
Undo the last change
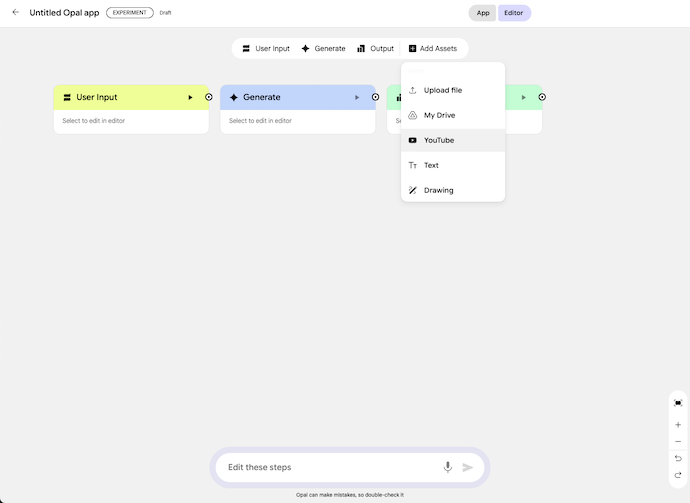(678, 459)
